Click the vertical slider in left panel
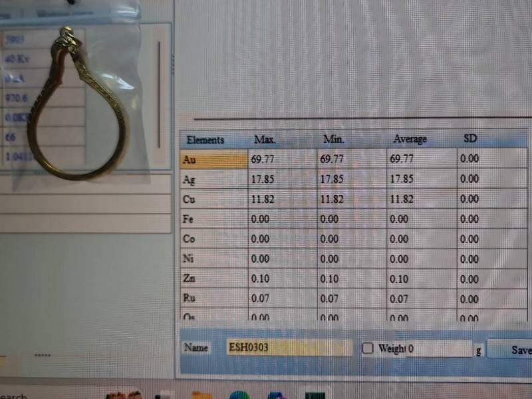 (x=159, y=93)
